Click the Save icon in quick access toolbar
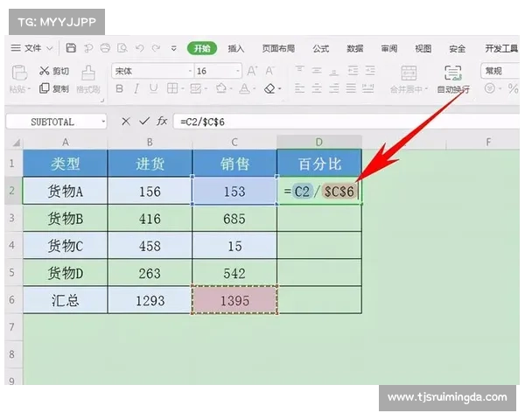525x420 pixels. coord(71,48)
